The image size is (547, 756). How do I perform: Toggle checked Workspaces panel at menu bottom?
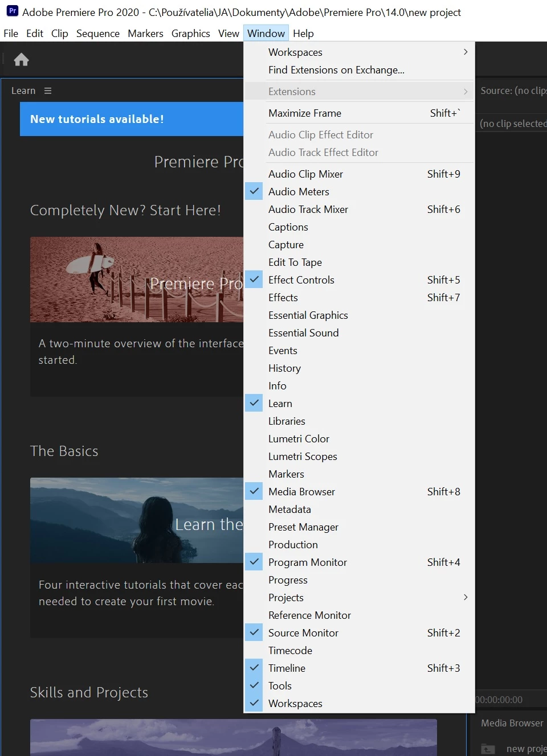pyautogui.click(x=359, y=704)
